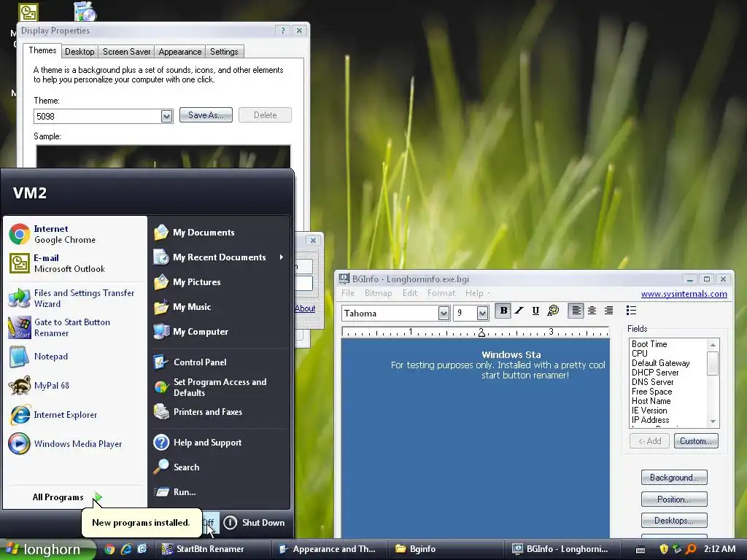
Task: Switch to Desktop tab
Action: pyautogui.click(x=80, y=52)
